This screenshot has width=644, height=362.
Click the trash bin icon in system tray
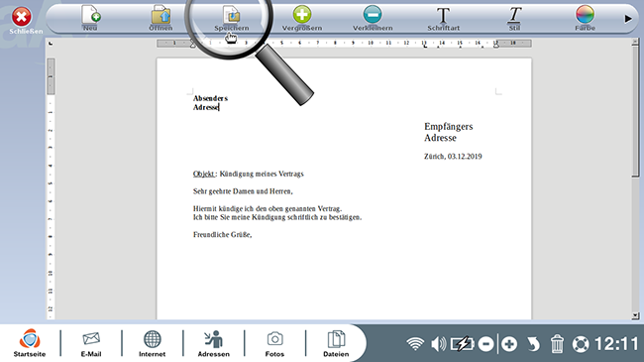tap(558, 343)
